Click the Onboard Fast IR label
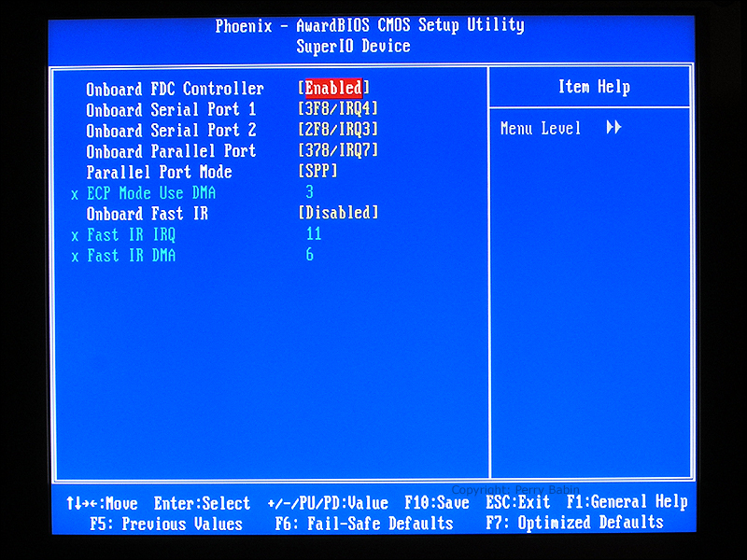The height and width of the screenshot is (560, 747). coord(148,214)
